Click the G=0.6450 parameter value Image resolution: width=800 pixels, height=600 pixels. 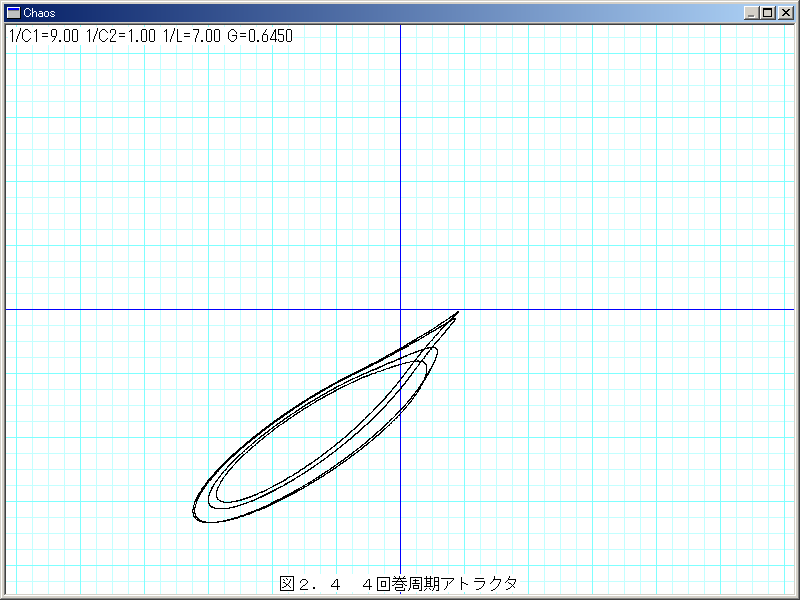pyautogui.click(x=260, y=36)
